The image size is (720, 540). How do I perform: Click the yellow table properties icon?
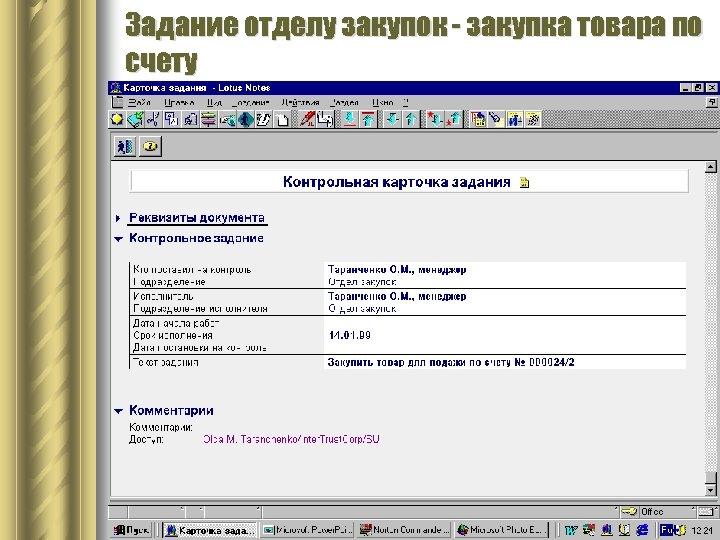[x=478, y=119]
